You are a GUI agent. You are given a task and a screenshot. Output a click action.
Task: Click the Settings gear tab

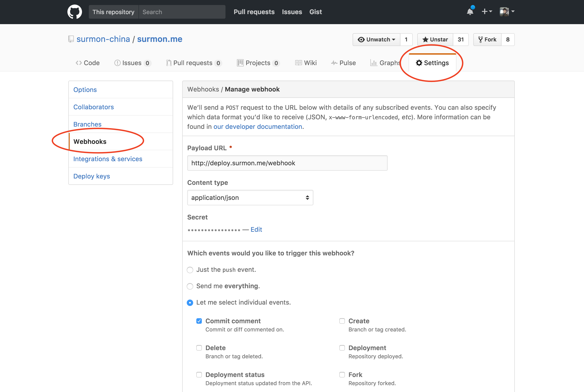point(432,63)
